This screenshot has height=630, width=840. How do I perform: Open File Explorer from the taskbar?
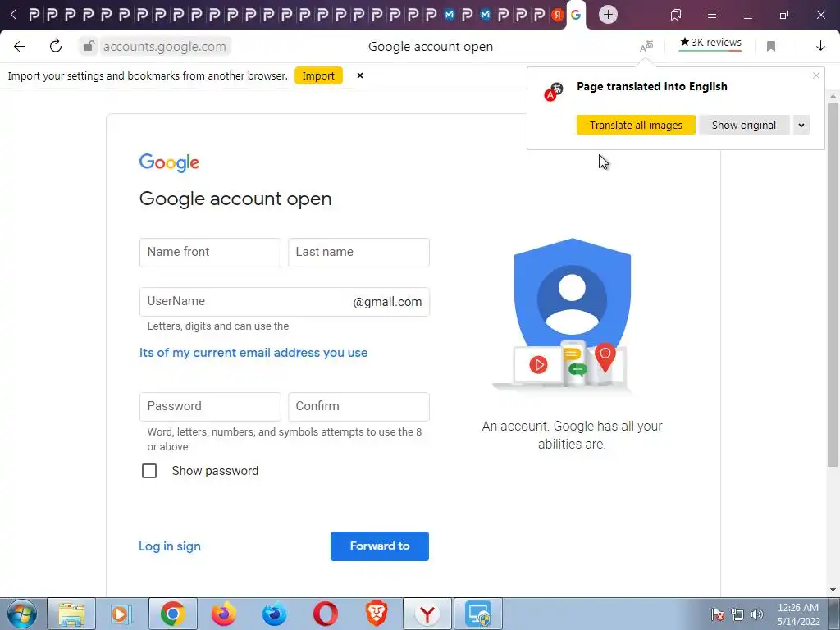(x=71, y=614)
